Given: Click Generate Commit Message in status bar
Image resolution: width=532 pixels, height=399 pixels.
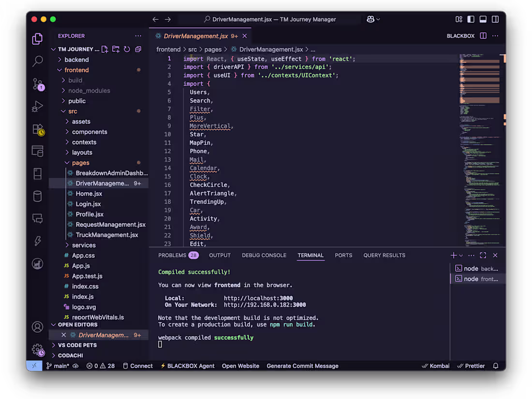Looking at the screenshot, I should tap(302, 366).
